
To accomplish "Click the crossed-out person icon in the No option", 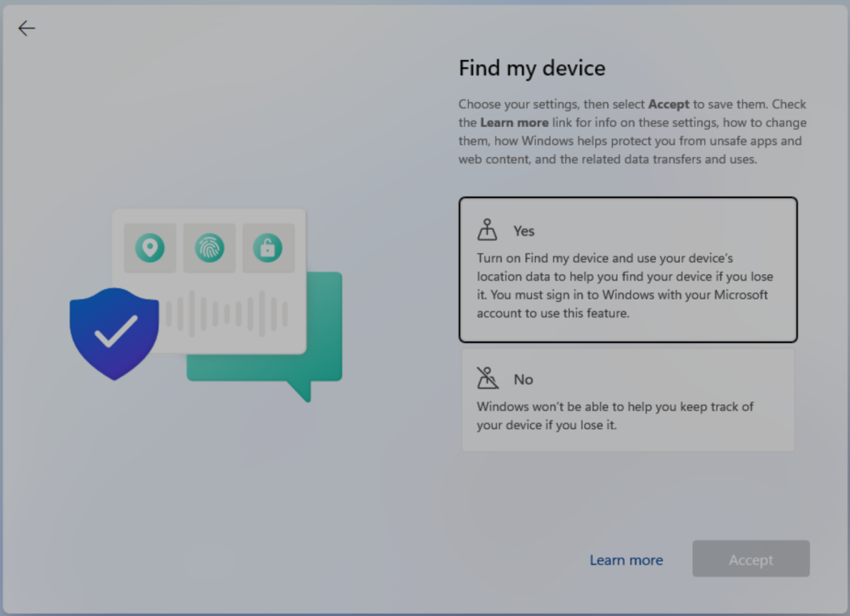I will (487, 377).
